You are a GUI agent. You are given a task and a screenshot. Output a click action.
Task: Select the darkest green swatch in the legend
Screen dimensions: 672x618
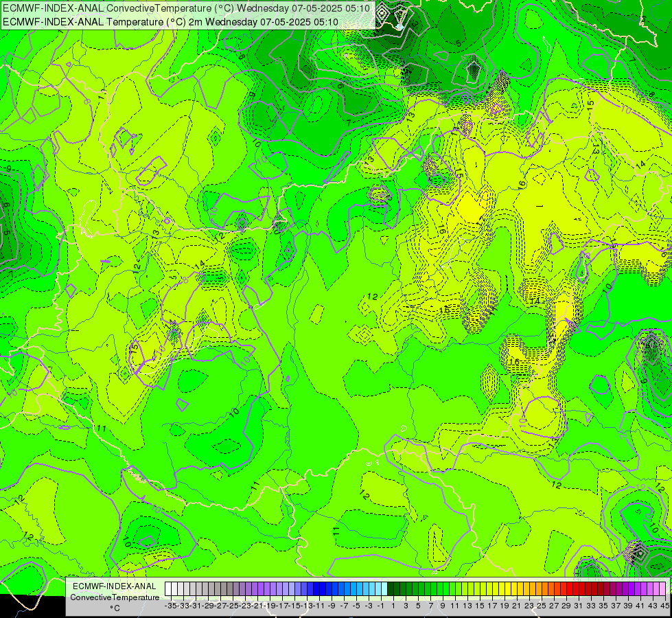[391, 589]
